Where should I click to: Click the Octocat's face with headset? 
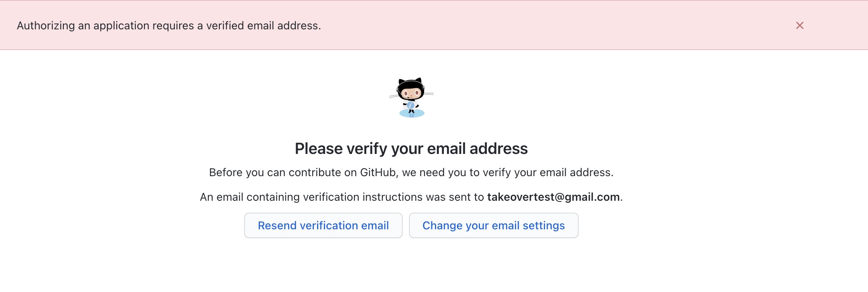coord(411,92)
